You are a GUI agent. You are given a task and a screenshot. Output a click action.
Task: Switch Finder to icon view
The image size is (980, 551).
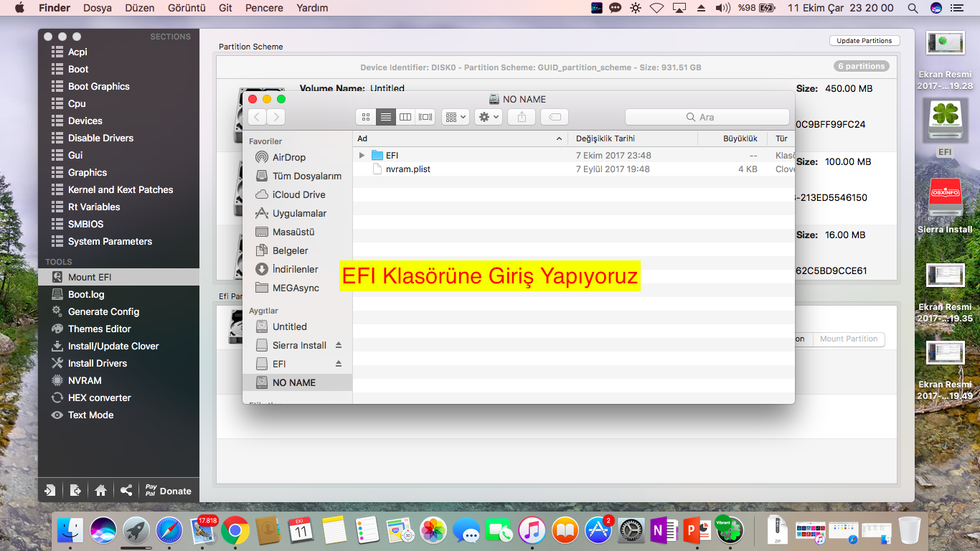tap(366, 117)
